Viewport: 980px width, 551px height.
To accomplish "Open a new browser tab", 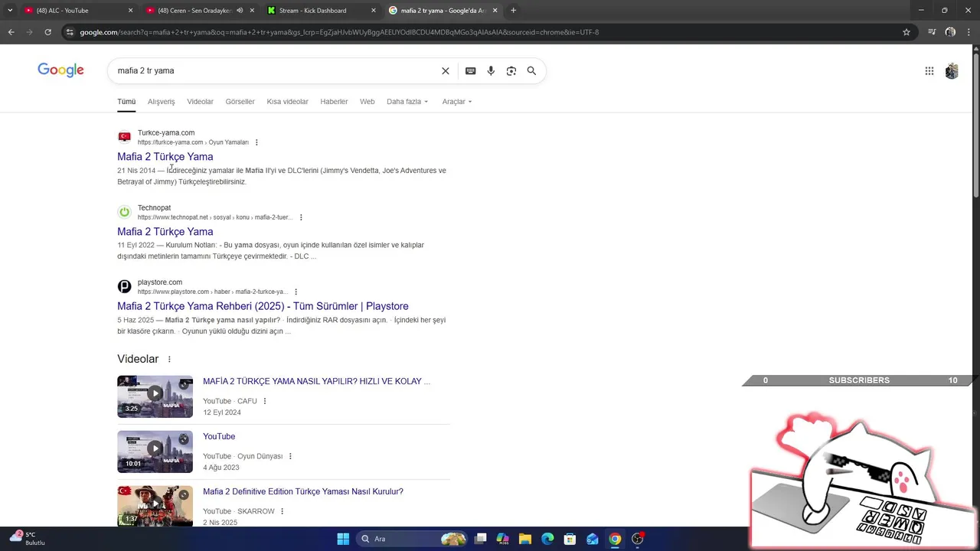I will coord(513,10).
